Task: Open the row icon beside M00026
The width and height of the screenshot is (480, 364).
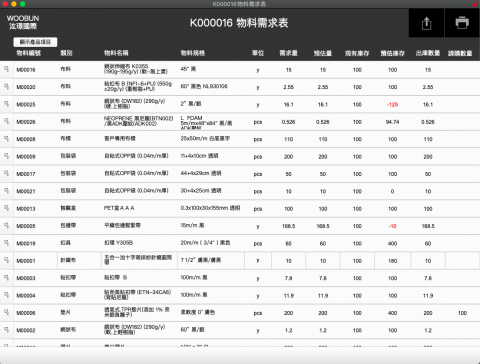Action: [6, 121]
